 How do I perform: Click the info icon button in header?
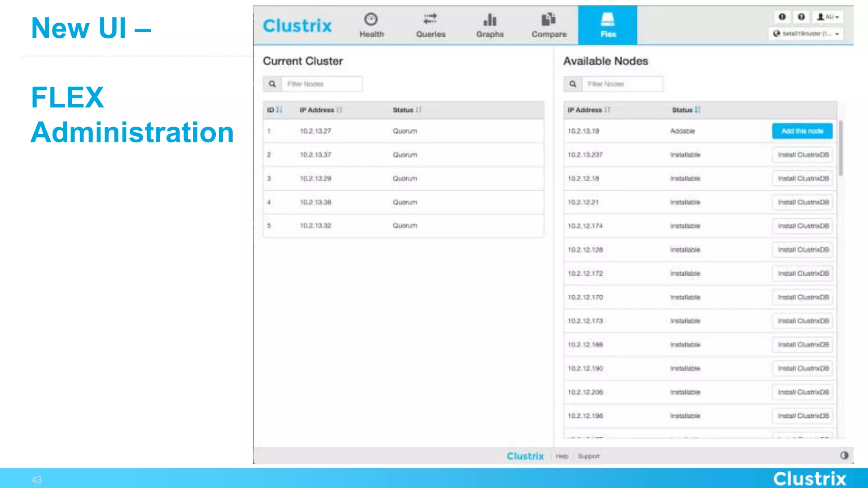[782, 17]
